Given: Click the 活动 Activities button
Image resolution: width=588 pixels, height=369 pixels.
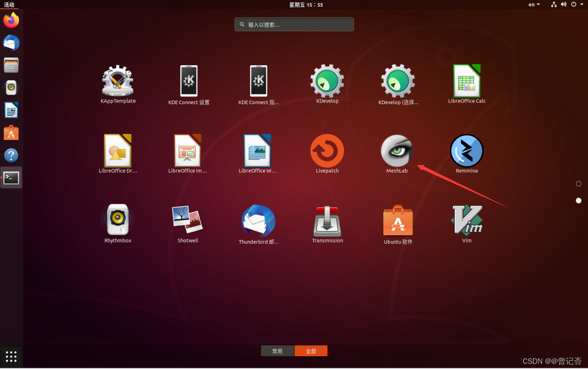Looking at the screenshot, I should pos(9,5).
